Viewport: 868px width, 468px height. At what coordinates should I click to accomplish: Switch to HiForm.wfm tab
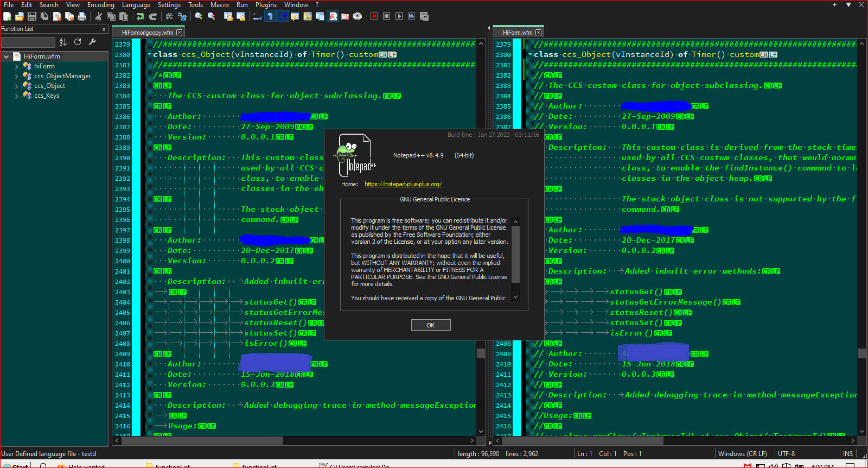click(x=518, y=33)
